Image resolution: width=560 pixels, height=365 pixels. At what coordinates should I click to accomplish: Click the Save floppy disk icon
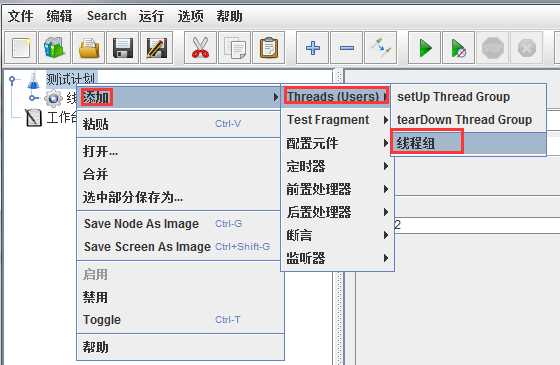click(x=122, y=48)
